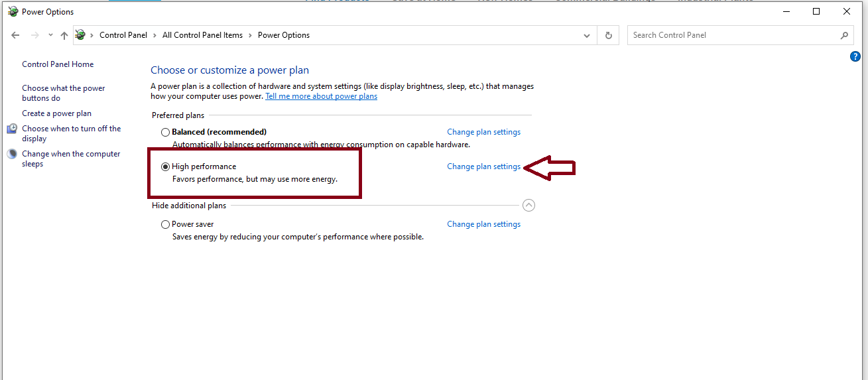Viewport: 868px width, 380px height.
Task: Click the search magnifier icon
Action: [x=844, y=36]
